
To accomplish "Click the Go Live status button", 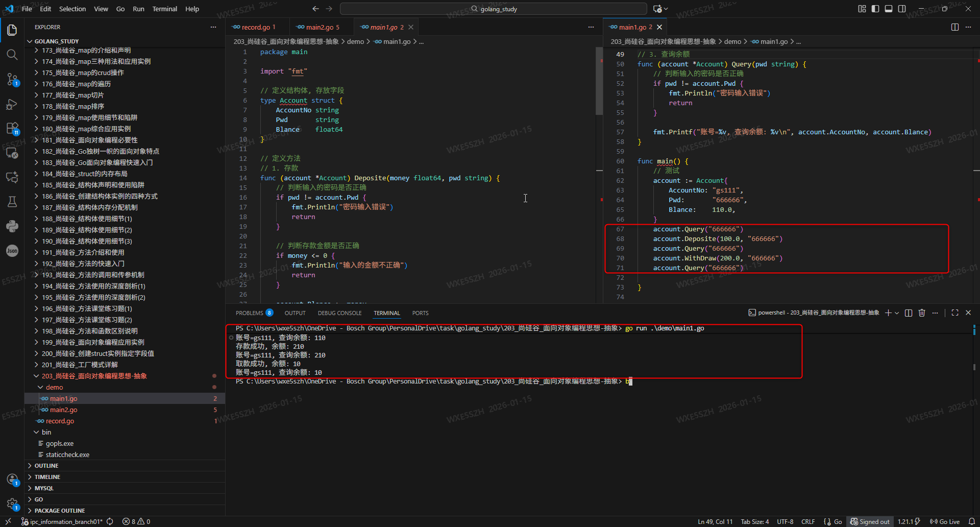I will tap(945, 522).
